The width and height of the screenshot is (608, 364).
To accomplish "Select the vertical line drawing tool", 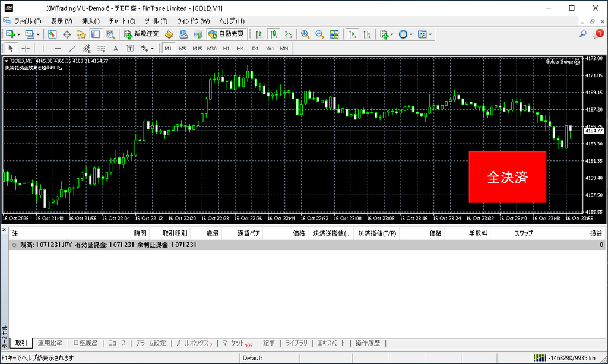I will (x=43, y=49).
